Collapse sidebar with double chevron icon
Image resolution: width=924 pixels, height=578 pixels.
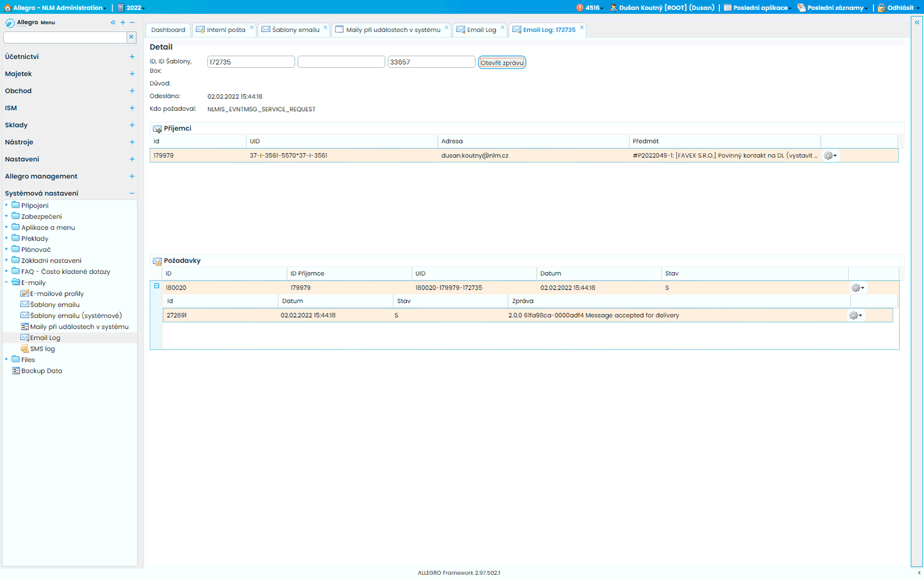coord(113,23)
